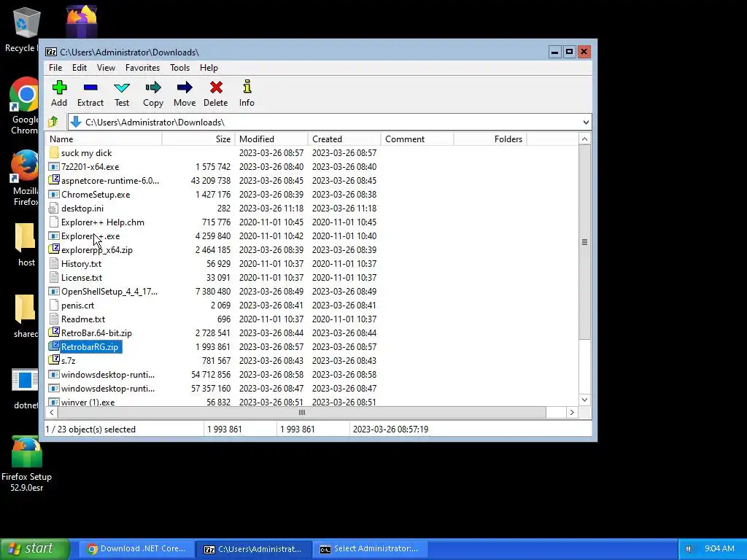Screen dimensions: 747x560
Task: Click the vertical scrollbar thumb
Action: point(584,242)
